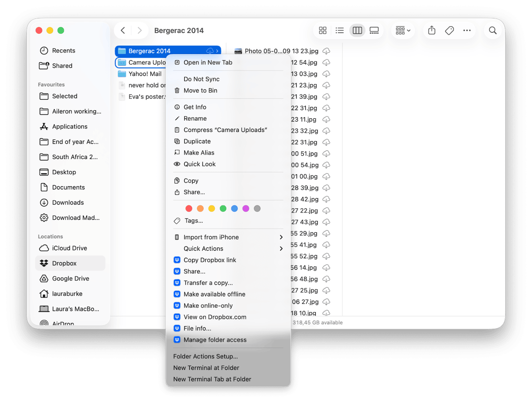Click the back navigation arrow
The width and height of the screenshot is (532, 400).
pyautogui.click(x=123, y=30)
